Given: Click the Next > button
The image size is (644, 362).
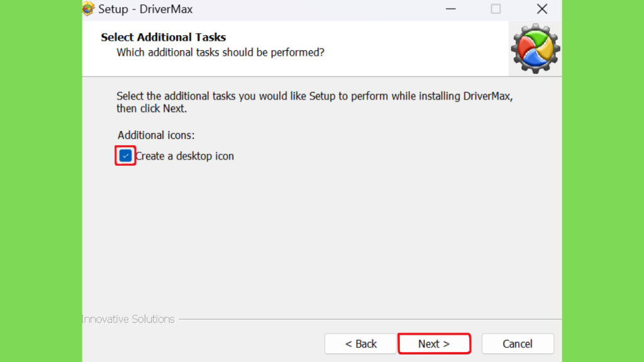Looking at the screenshot, I should [434, 344].
